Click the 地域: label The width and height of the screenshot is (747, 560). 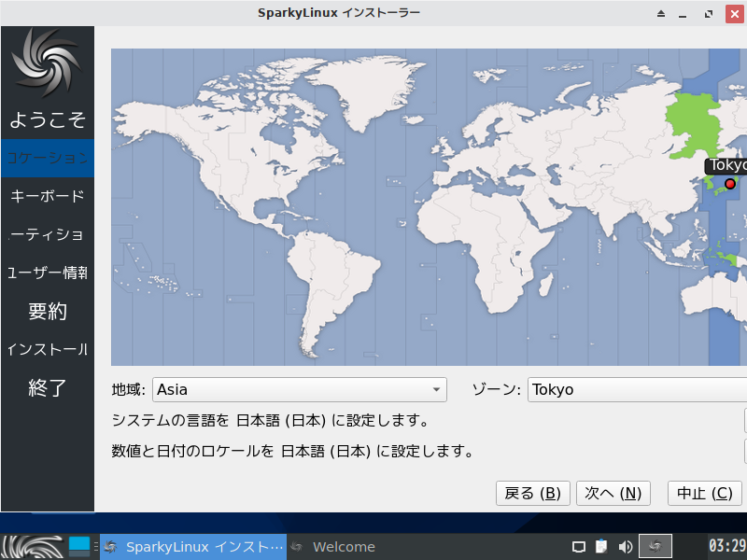point(128,389)
